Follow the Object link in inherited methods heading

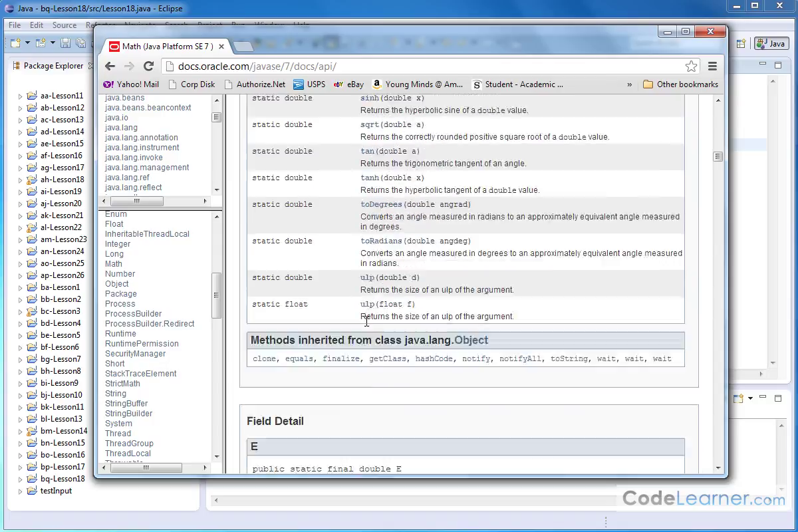(471, 340)
